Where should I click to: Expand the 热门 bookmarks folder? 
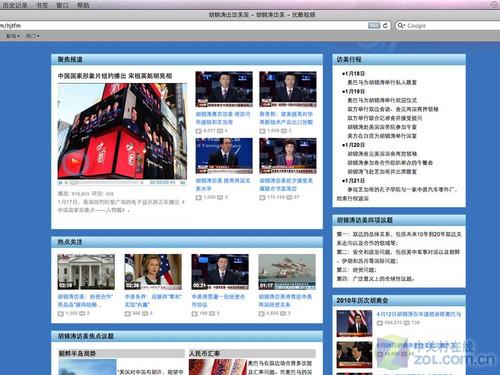click(33, 36)
